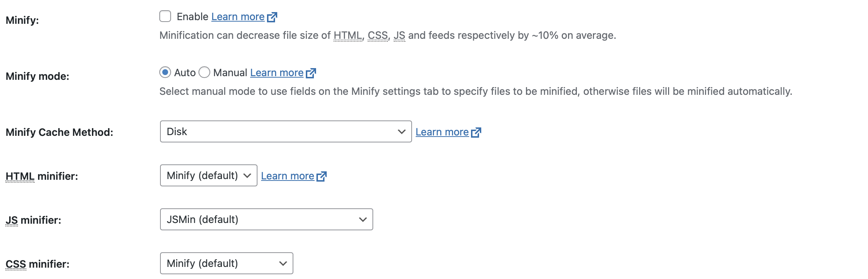Viewport: 868px width, 279px height.
Task: Open Learn more link for Cache Method
Action: (442, 132)
